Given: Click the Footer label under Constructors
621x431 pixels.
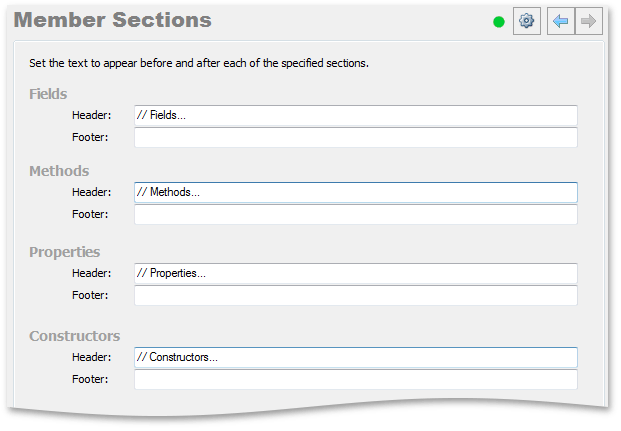Looking at the screenshot, I should [x=90, y=380].
